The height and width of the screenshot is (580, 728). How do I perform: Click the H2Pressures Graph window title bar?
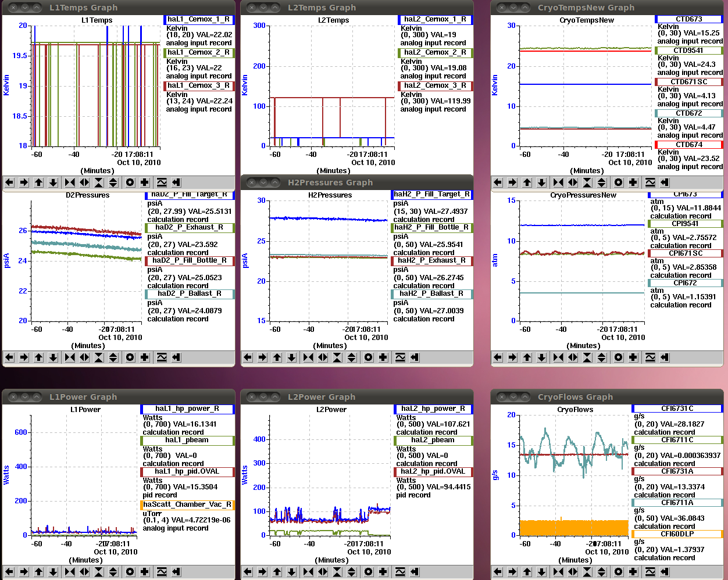pyautogui.click(x=357, y=182)
